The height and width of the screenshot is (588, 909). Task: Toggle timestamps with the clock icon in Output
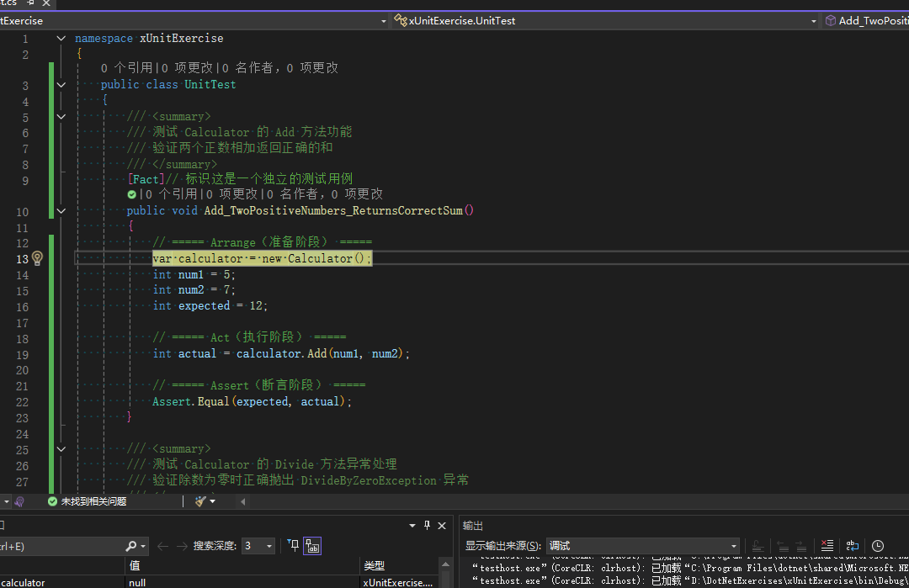(x=879, y=545)
